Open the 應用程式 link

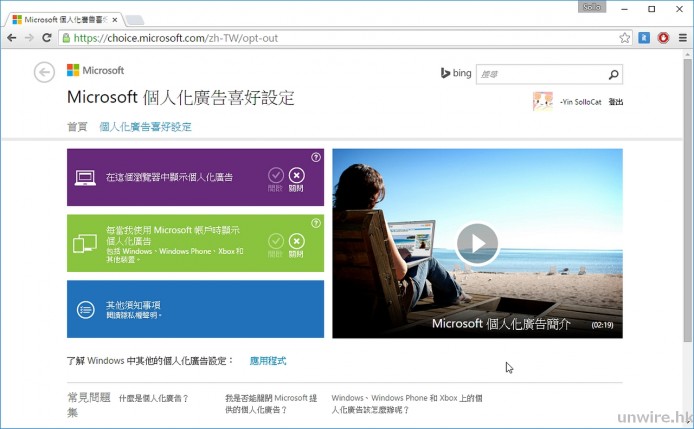(267, 360)
